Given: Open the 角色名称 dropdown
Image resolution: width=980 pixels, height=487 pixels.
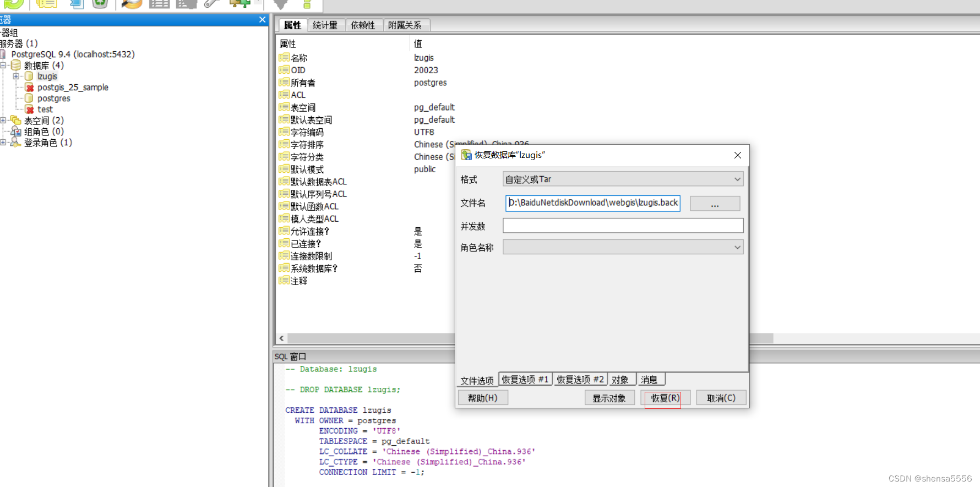Looking at the screenshot, I should point(623,247).
